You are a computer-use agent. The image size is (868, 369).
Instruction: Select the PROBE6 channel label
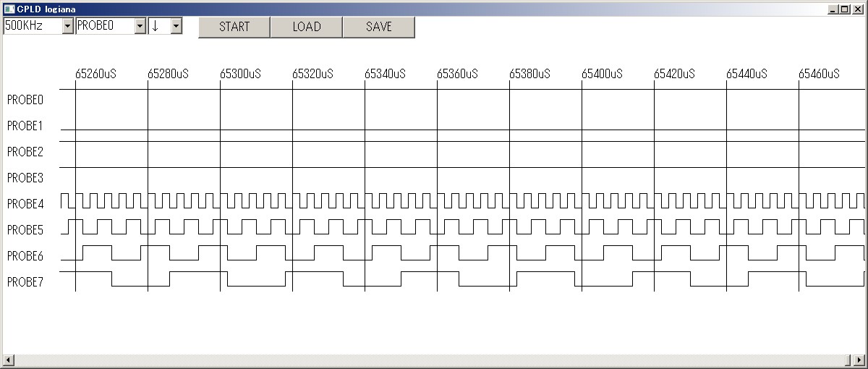pos(25,256)
